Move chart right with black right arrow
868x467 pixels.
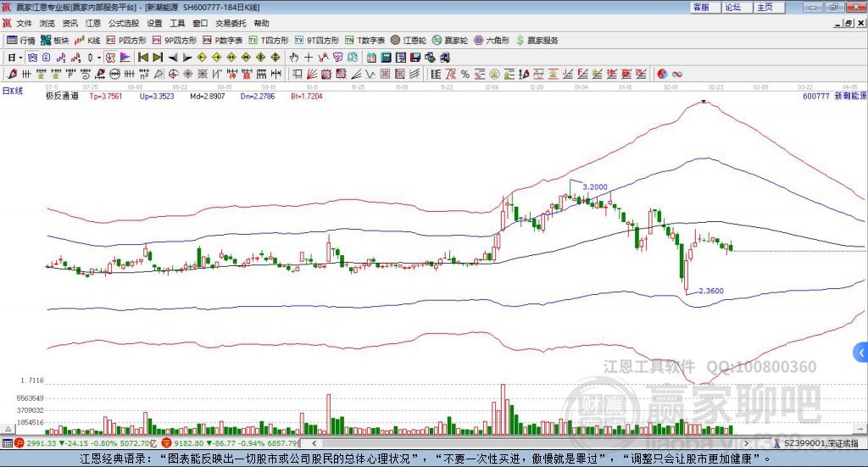point(187,58)
